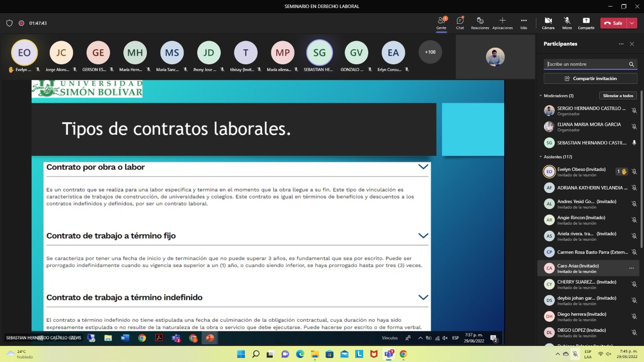This screenshot has width=644, height=362.
Task: Click the Silenciar a todos button
Action: [618, 96]
